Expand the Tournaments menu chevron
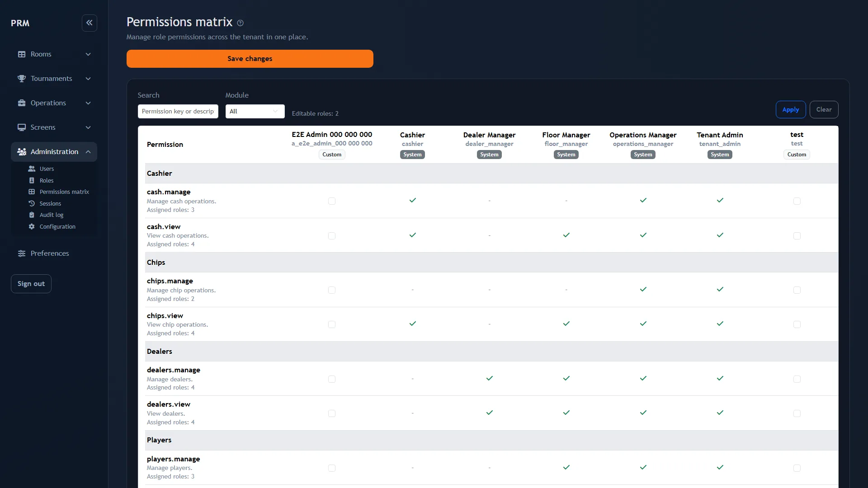The height and width of the screenshot is (488, 868). point(88,79)
